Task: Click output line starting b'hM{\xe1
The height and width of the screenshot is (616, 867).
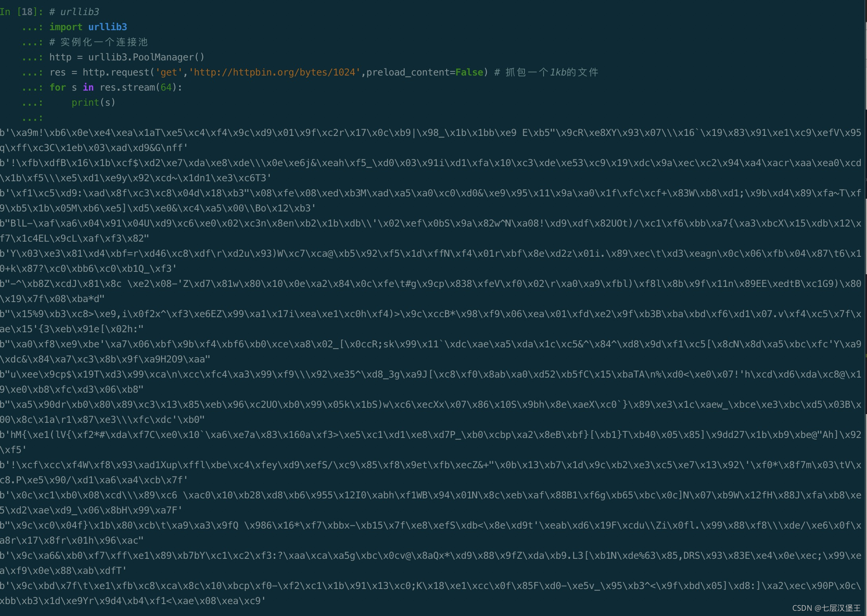Action: click(431, 442)
